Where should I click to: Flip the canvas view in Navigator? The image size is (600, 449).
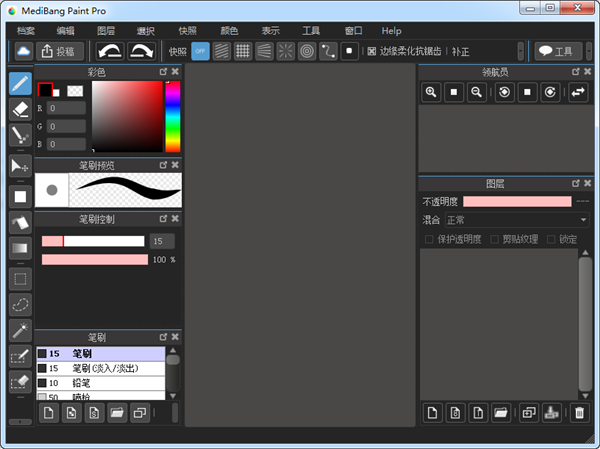point(578,92)
